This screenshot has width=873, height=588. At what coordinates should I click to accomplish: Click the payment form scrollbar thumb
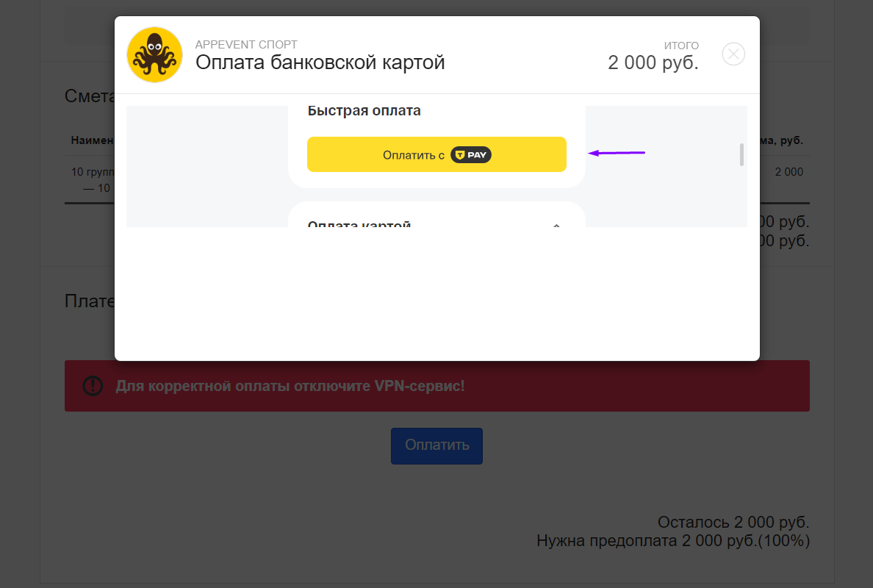coord(741,155)
